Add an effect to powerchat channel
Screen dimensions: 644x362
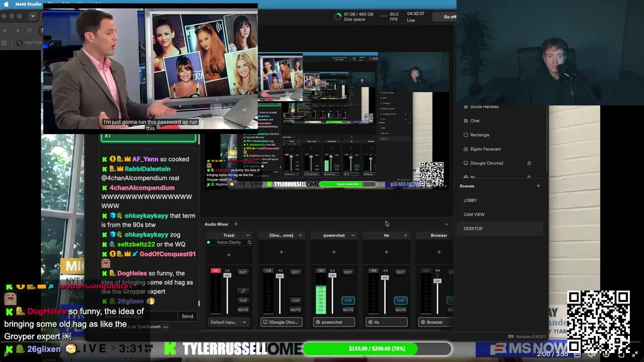click(334, 252)
